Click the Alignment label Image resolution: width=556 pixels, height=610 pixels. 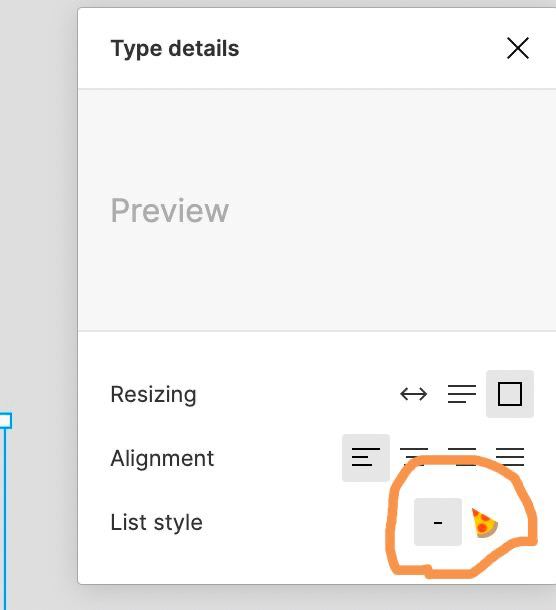click(x=162, y=458)
